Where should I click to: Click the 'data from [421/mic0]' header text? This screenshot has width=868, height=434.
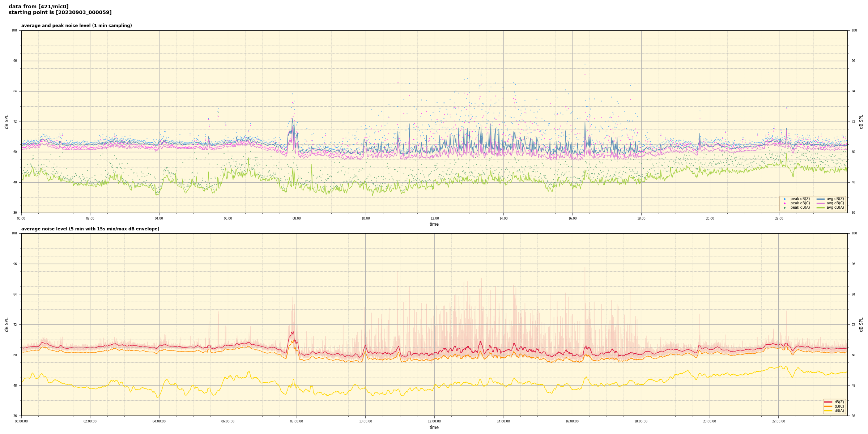click(38, 7)
